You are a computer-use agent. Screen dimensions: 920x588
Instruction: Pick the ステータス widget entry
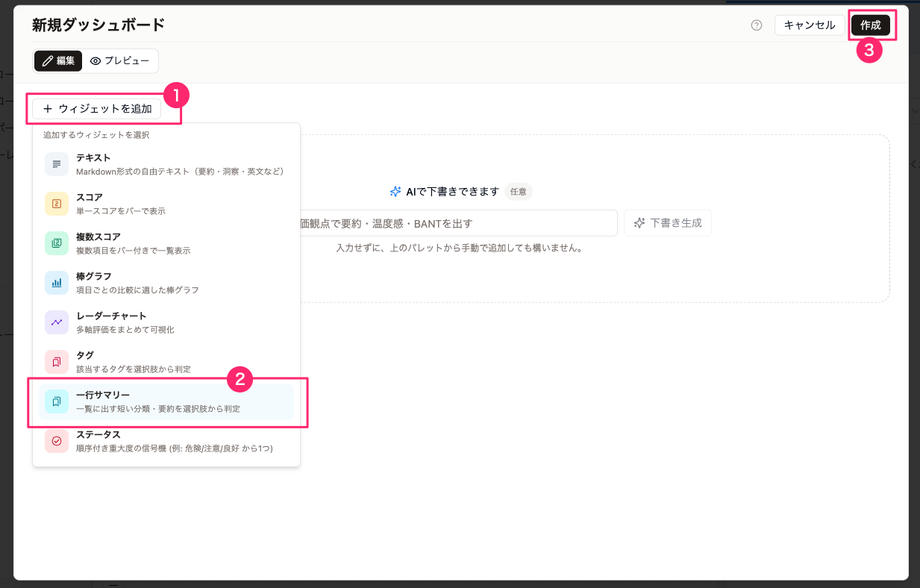tap(166, 441)
